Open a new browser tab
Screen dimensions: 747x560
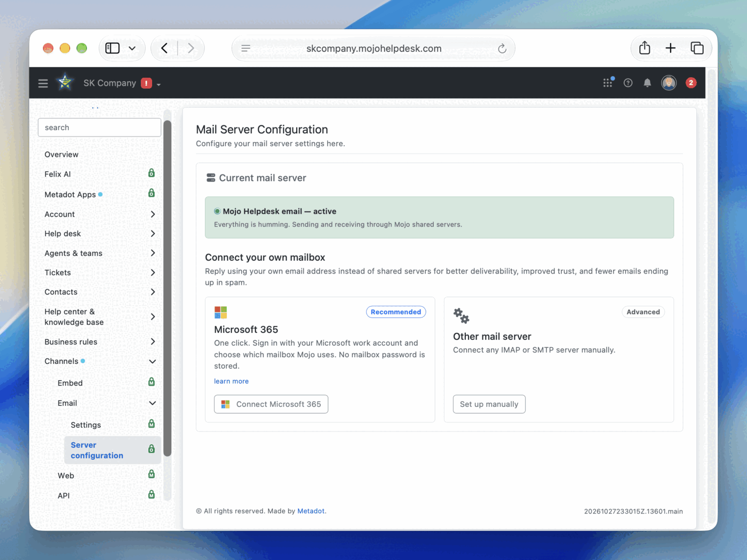671,48
